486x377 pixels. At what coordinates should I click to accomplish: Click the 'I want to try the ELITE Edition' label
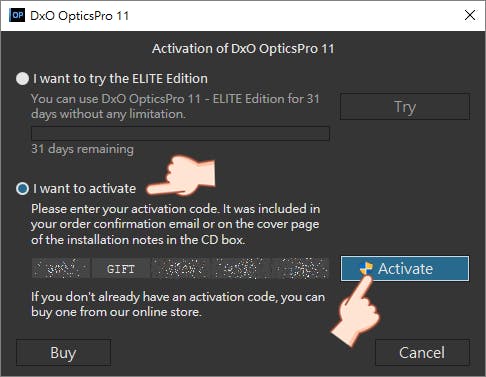[x=120, y=79]
